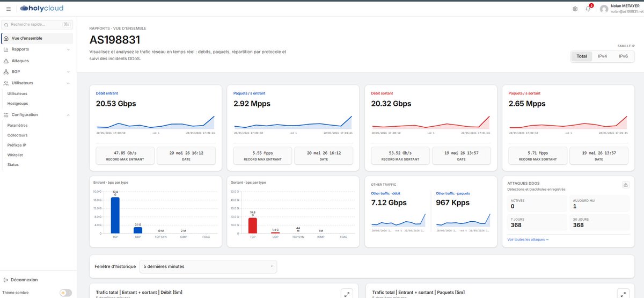
Task: Expand the BGP menu chevron
Action: pyautogui.click(x=68, y=71)
